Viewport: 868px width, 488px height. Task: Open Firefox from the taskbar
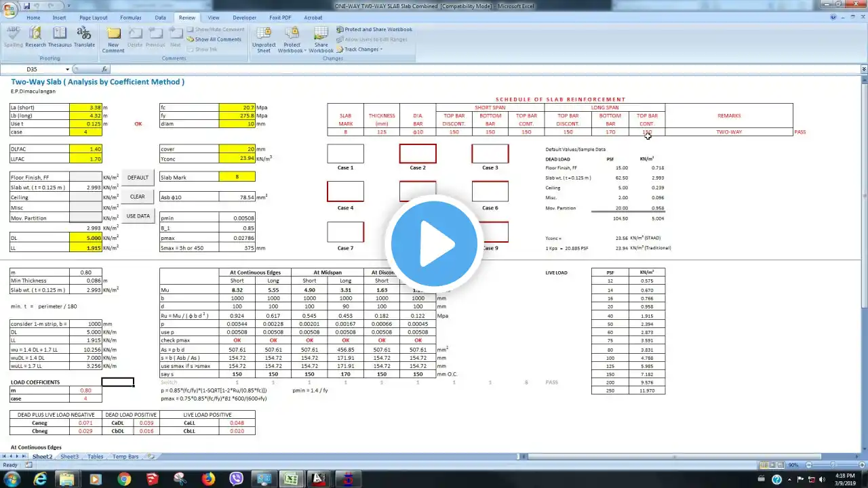(x=208, y=479)
